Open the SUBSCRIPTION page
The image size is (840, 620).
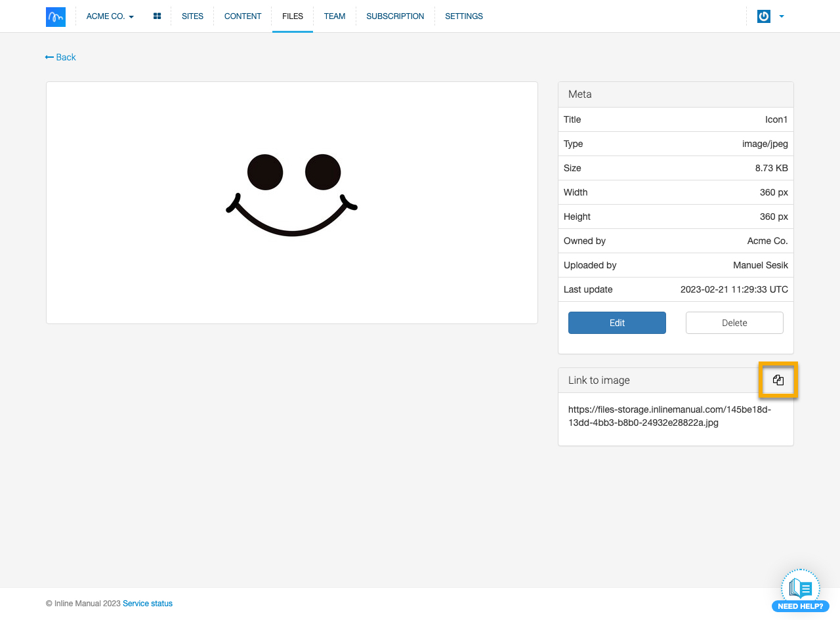[395, 16]
